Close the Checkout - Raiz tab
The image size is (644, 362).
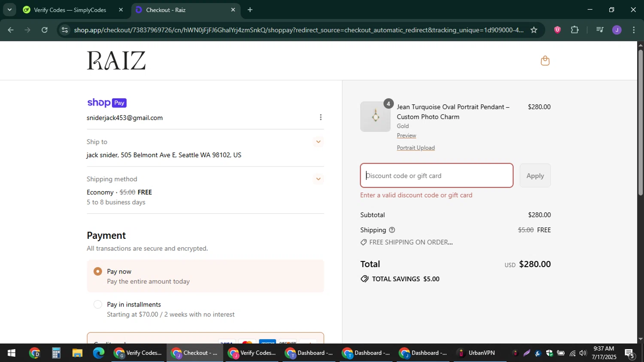(x=233, y=10)
